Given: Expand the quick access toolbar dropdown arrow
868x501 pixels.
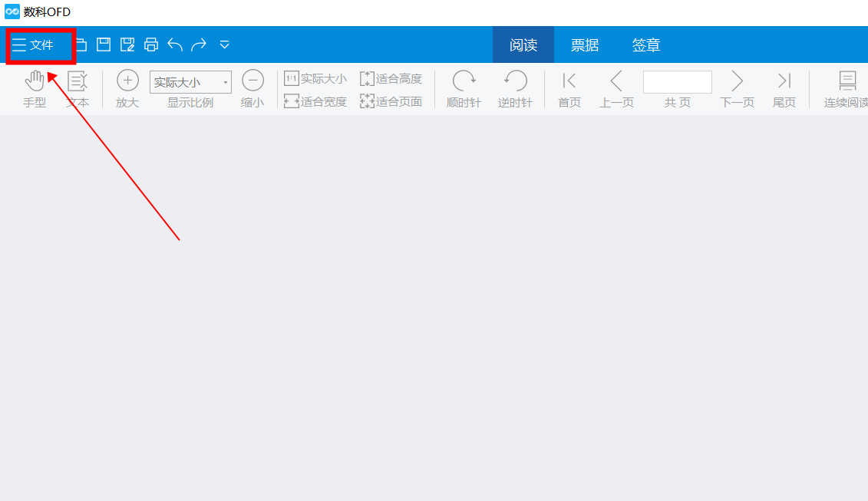Looking at the screenshot, I should click(224, 44).
